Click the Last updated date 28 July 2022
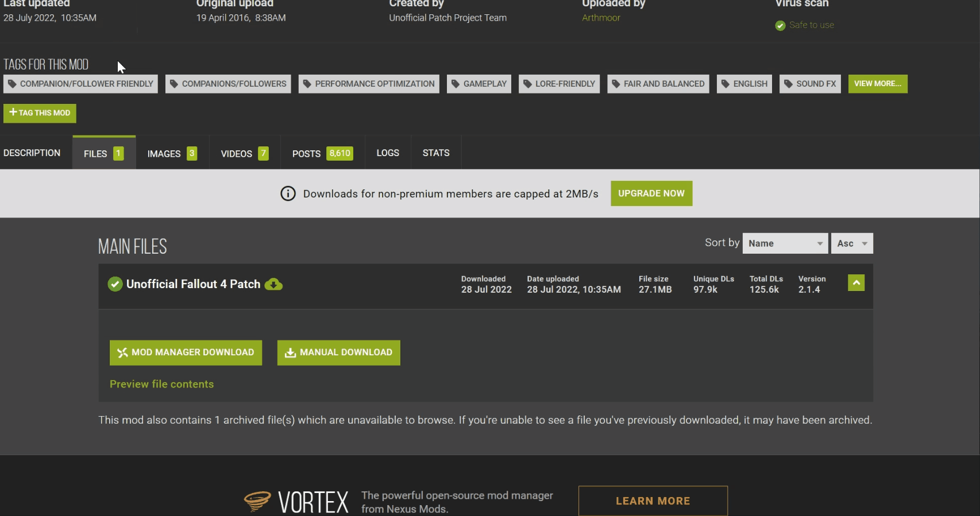 (x=50, y=18)
